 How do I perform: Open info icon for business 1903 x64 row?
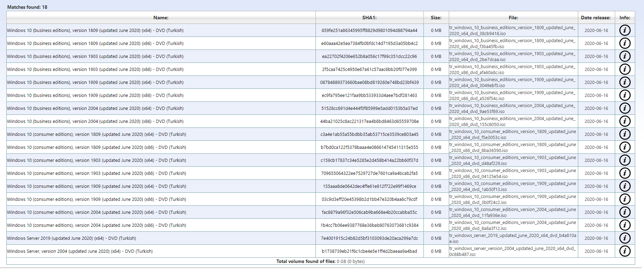coord(625,56)
